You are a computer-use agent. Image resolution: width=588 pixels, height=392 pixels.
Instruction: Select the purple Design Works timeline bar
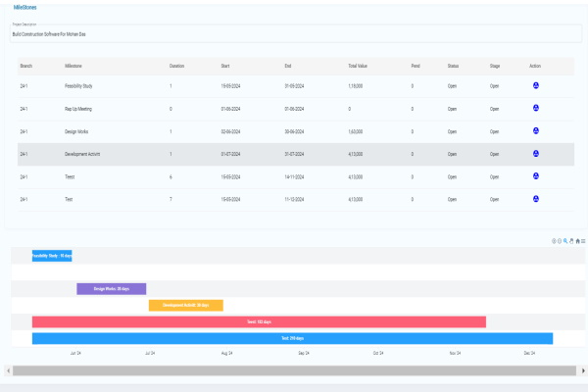[x=111, y=289]
